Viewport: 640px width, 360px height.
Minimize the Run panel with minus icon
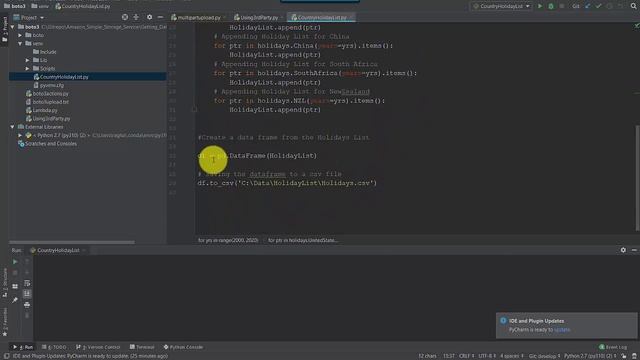tap(634, 250)
